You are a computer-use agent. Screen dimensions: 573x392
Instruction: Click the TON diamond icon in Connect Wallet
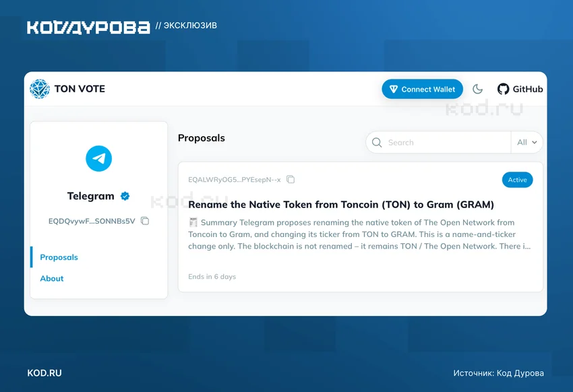point(394,89)
